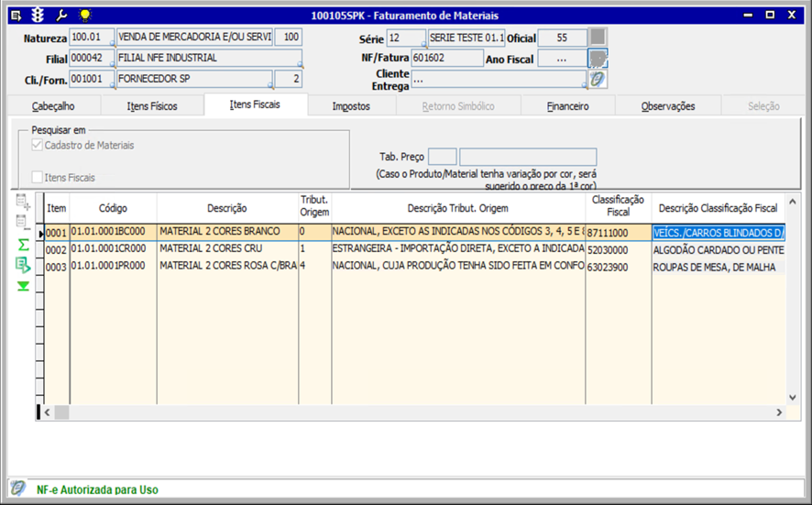Select row 0001 via its row selector arrow
Viewport: 812px width, 505px height.
coord(40,233)
